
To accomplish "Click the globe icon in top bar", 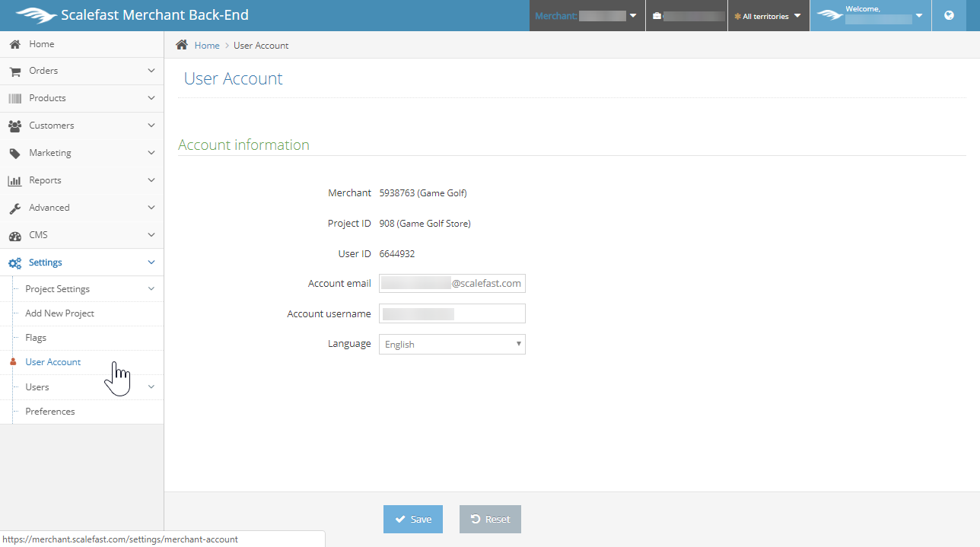I will pos(949,15).
